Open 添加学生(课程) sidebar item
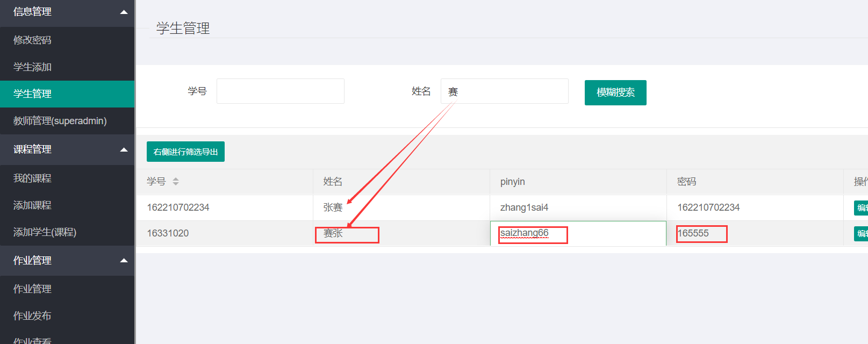868x344 pixels. point(67,232)
